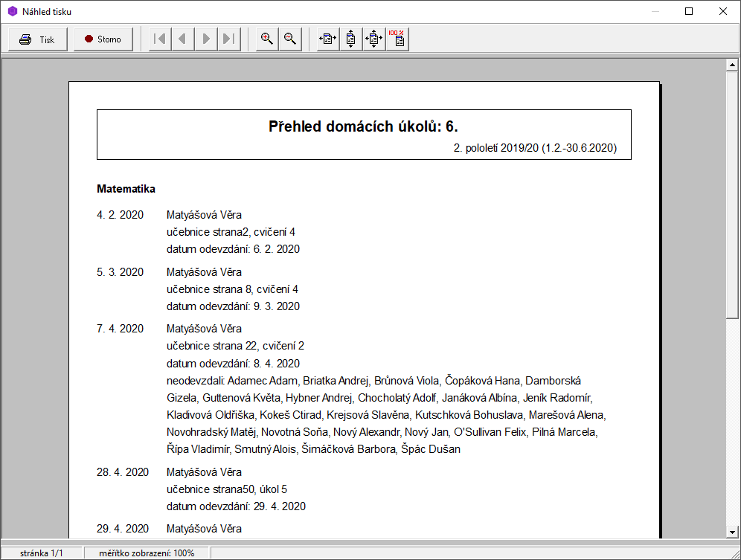Click the scrollbar down arrow
Viewport: 741px width, 560px height.
[x=732, y=532]
